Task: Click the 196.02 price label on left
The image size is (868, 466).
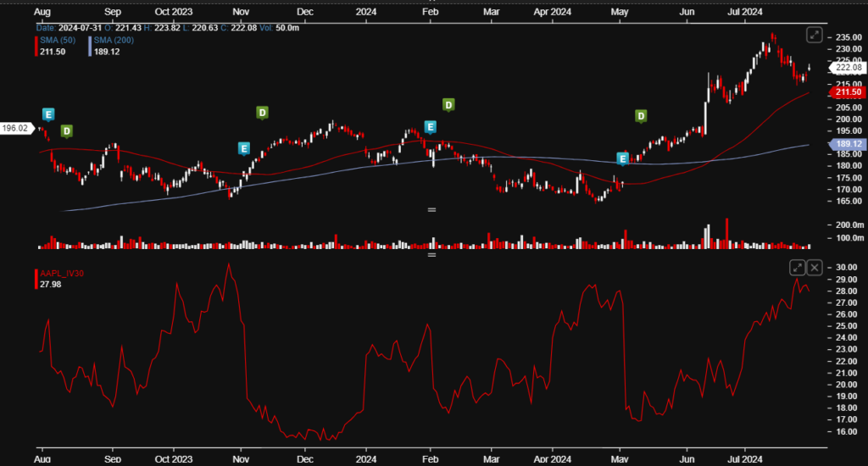Action: pyautogui.click(x=17, y=129)
